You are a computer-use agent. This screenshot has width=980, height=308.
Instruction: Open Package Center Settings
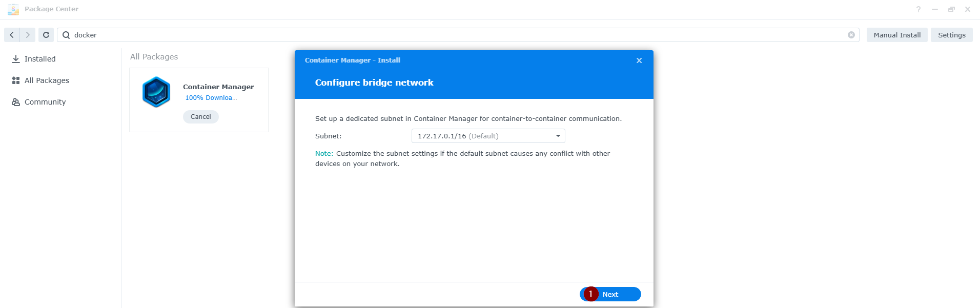click(951, 35)
